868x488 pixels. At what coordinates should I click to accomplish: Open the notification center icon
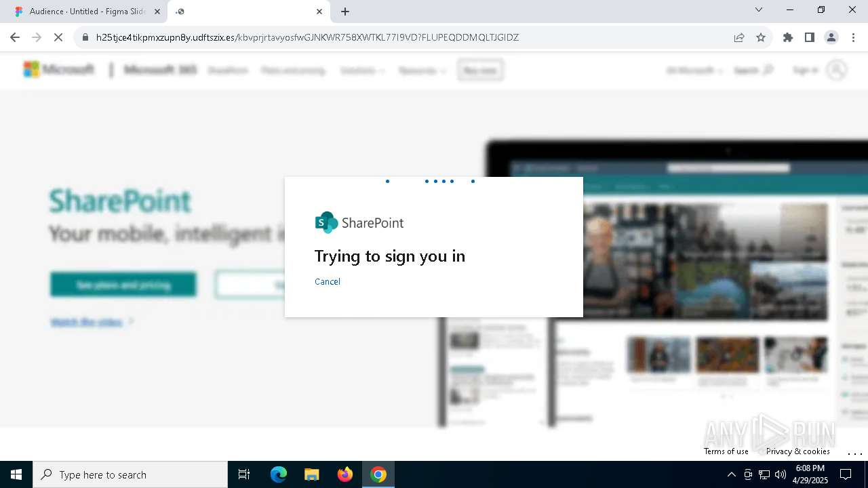pyautogui.click(x=846, y=474)
